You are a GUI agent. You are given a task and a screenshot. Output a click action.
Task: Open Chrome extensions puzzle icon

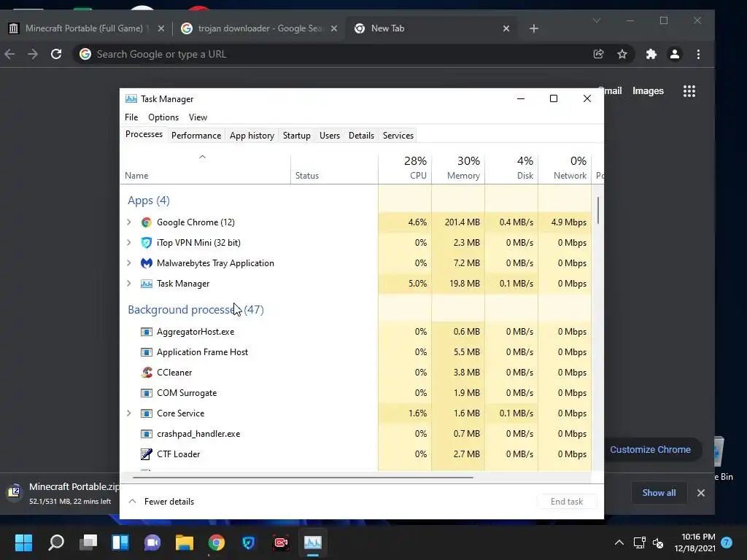pos(651,54)
